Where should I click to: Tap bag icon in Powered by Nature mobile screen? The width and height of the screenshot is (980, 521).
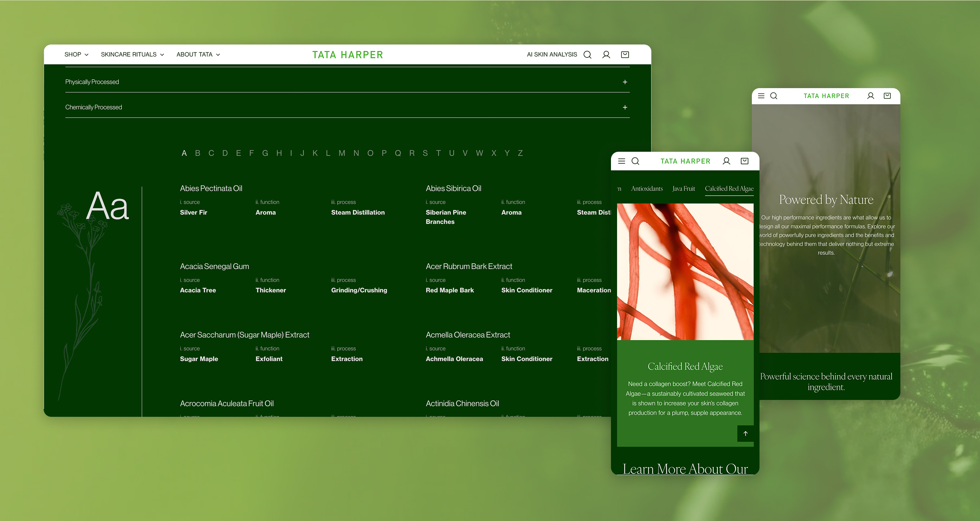(x=887, y=96)
